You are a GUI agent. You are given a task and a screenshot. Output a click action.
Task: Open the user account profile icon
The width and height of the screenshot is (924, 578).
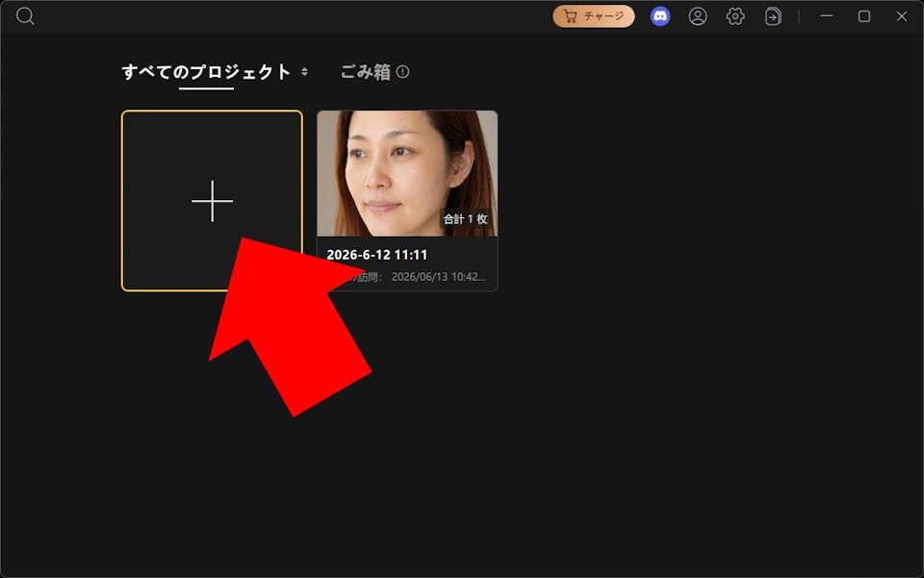click(698, 16)
